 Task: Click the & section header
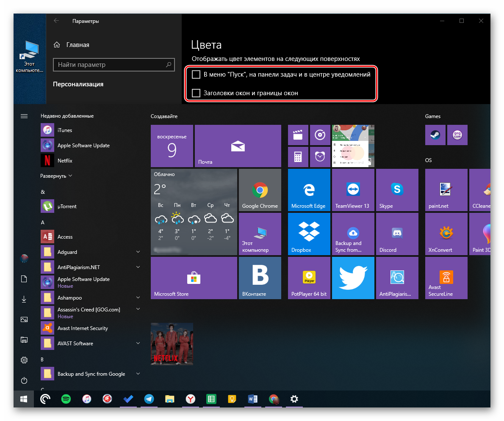(43, 192)
